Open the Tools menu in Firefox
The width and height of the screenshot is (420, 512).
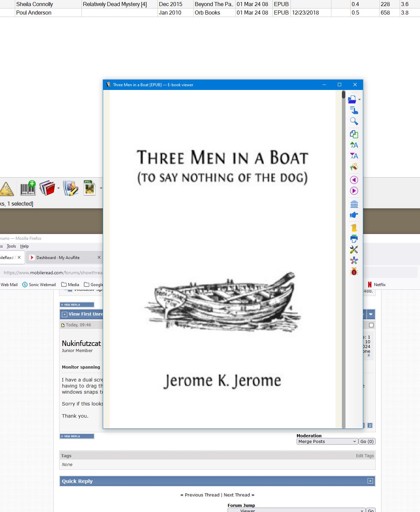click(x=11, y=246)
